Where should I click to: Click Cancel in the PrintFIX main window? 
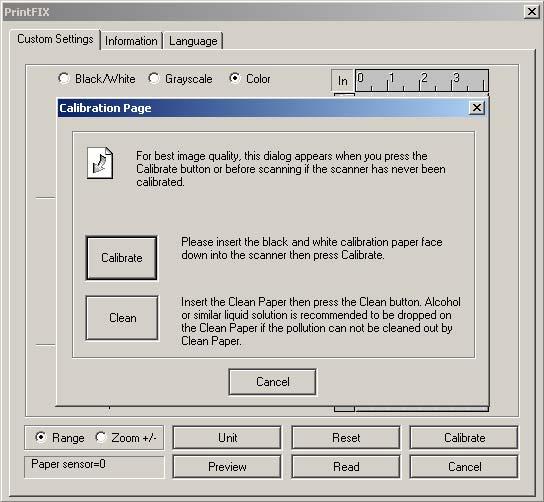[464, 467]
